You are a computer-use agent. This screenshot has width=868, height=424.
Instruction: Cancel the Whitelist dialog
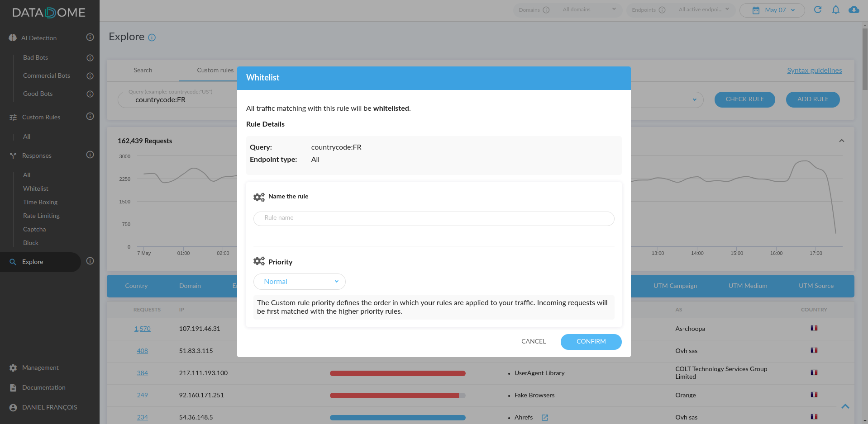[534, 342]
